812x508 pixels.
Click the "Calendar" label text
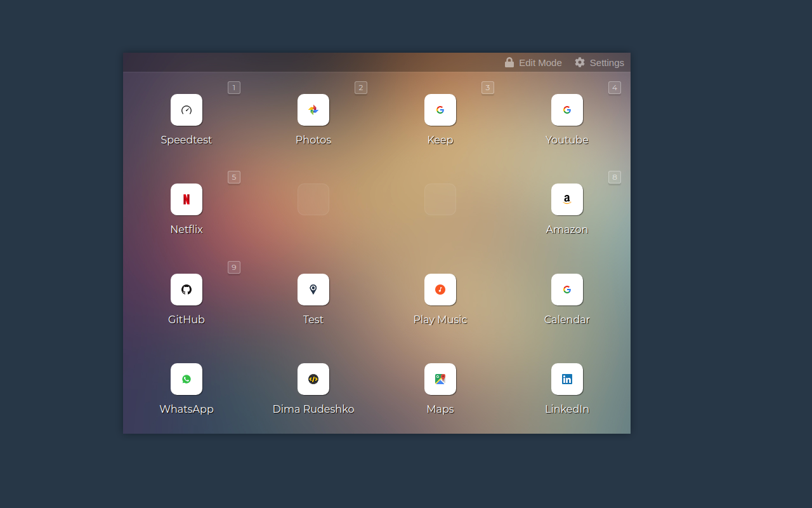click(567, 320)
